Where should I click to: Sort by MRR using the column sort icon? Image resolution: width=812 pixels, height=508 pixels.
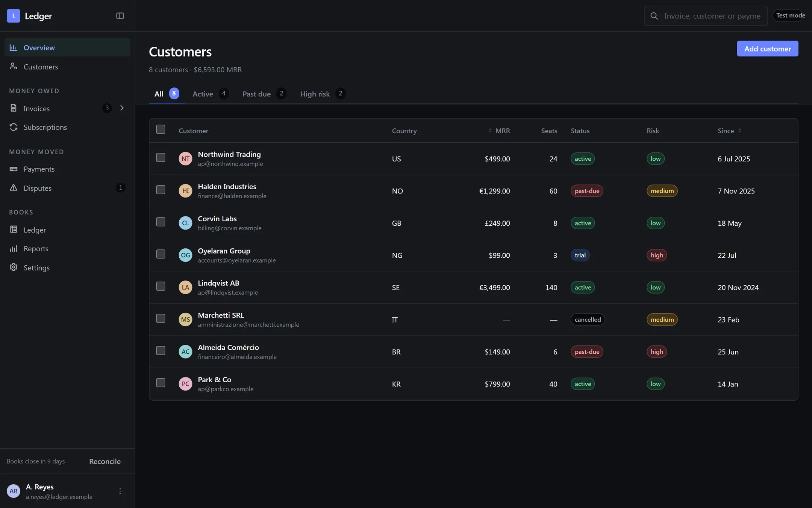pos(490,131)
